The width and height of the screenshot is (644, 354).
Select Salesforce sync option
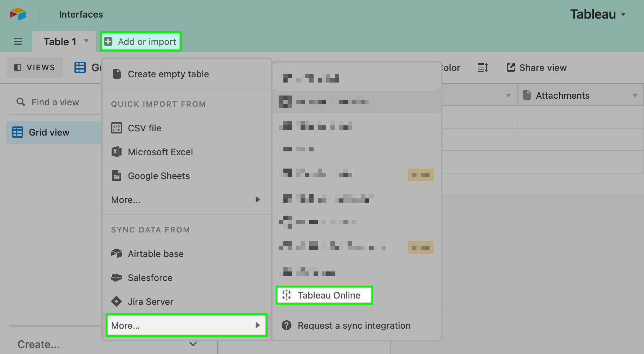(x=187, y=277)
